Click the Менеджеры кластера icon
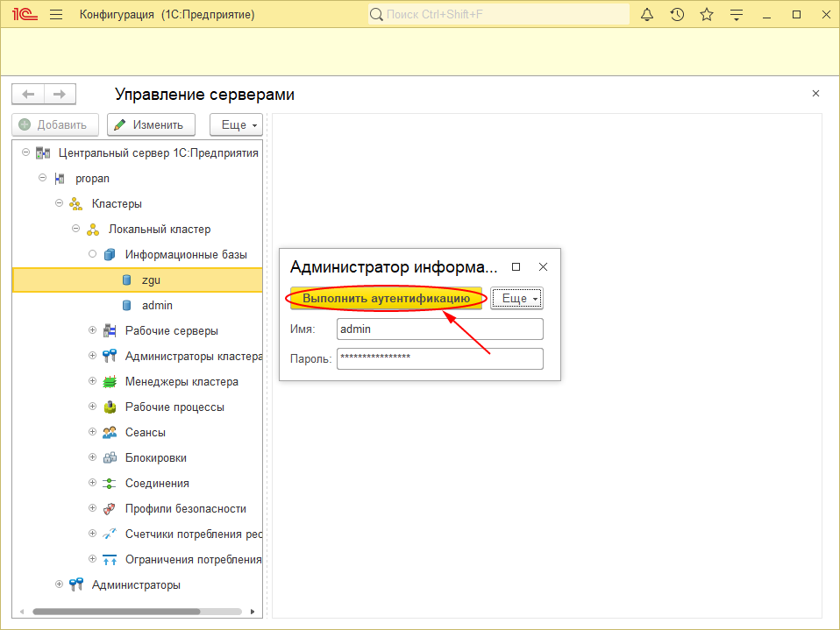This screenshot has width=840, height=630. point(110,382)
